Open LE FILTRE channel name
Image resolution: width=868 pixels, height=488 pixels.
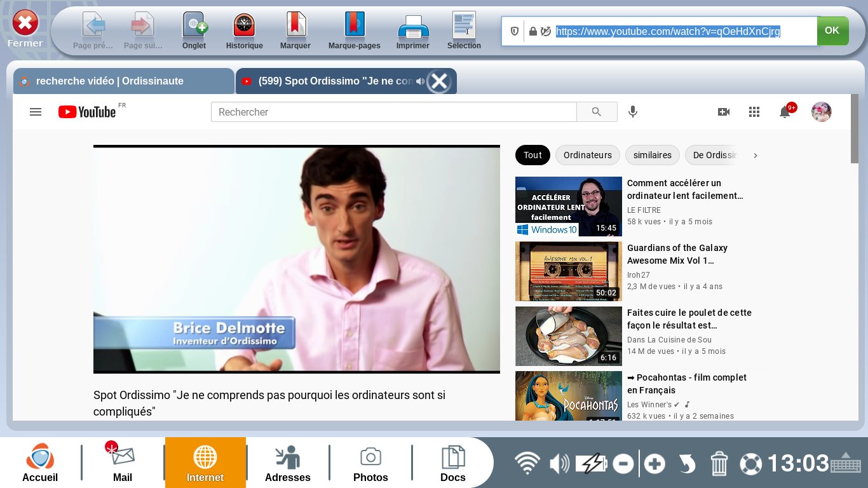644,210
